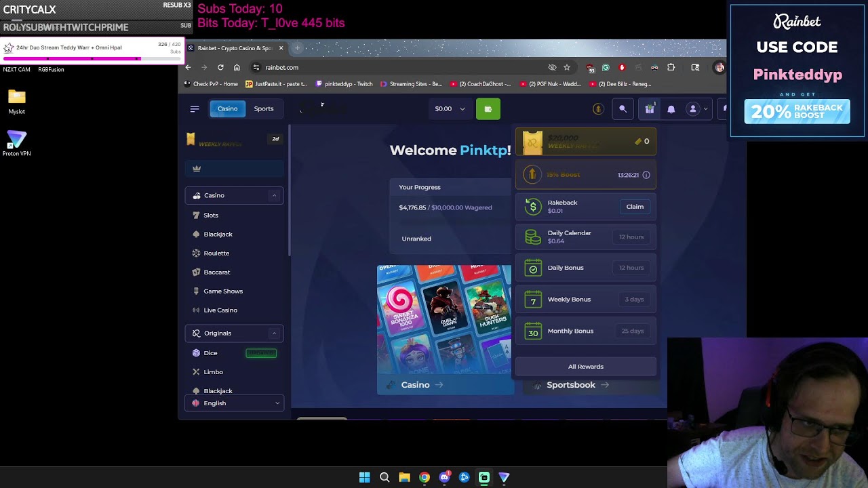This screenshot has height=488, width=868.
Task: Open the Daily Calendar reward row
Action: (x=586, y=237)
